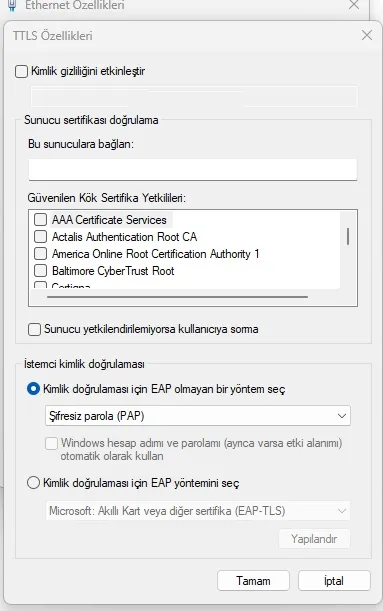The height and width of the screenshot is (611, 383).
Task: Click the dropdown arrow beside Şifresiz parola
Action: point(342,416)
